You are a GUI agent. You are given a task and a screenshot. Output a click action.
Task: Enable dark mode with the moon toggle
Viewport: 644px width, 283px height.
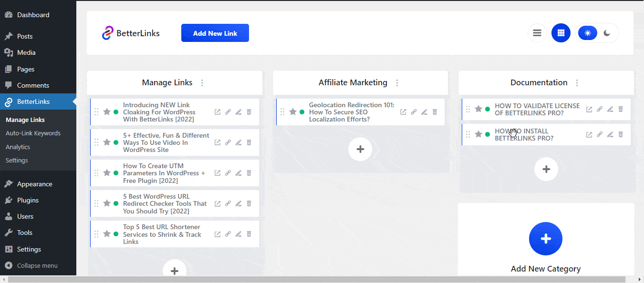[x=607, y=33]
